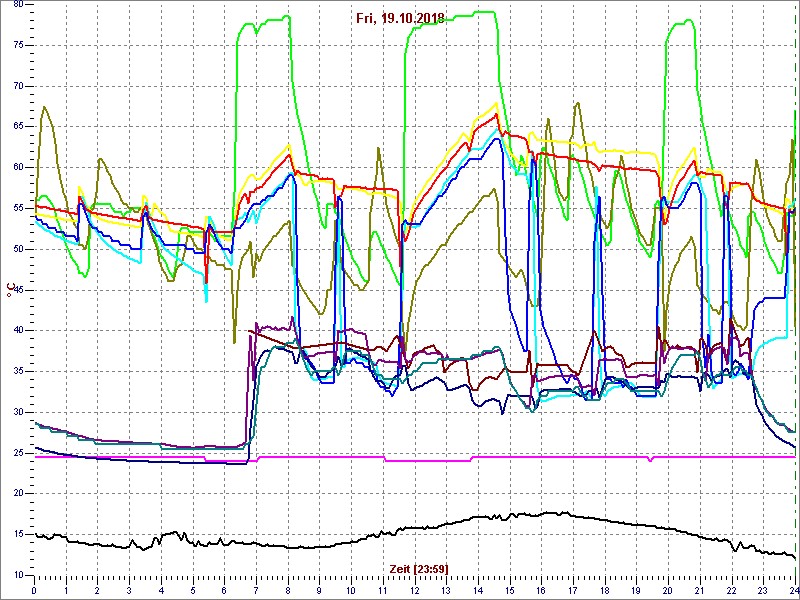Click the °C unit label on temperature axis
The width and height of the screenshot is (800, 600).
coord(10,290)
